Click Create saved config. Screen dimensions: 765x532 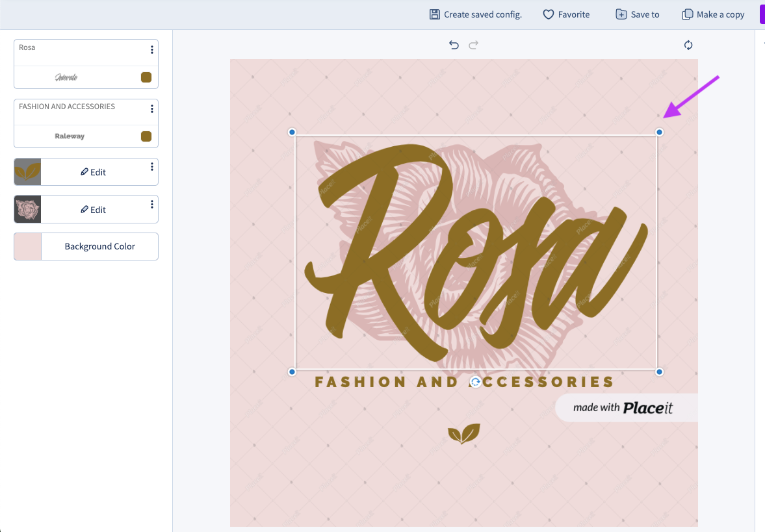tap(476, 14)
